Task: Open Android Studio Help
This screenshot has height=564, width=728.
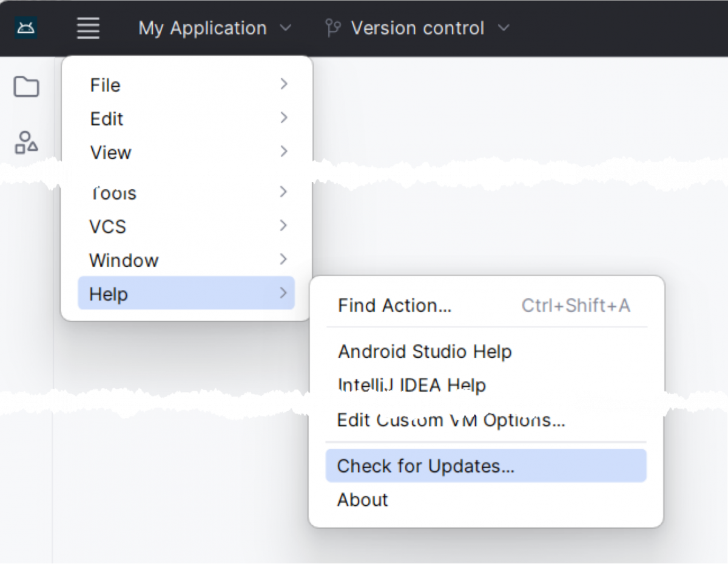Action: pyautogui.click(x=425, y=352)
